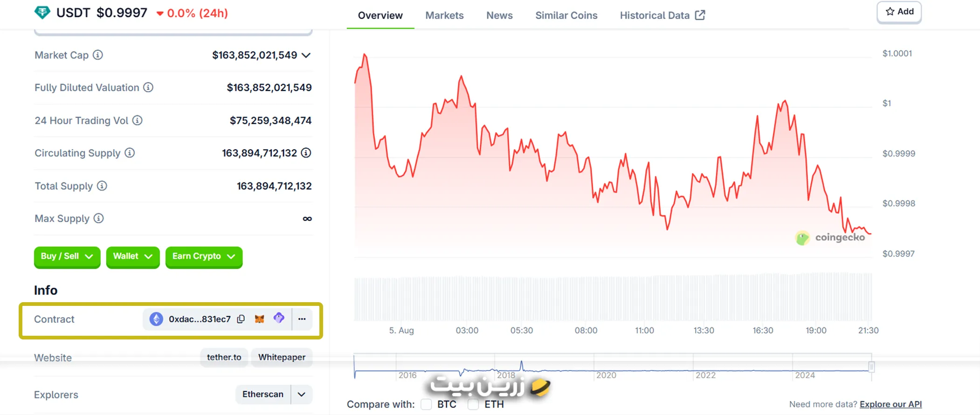Open Market Cap info tooltip icon

coord(98,55)
